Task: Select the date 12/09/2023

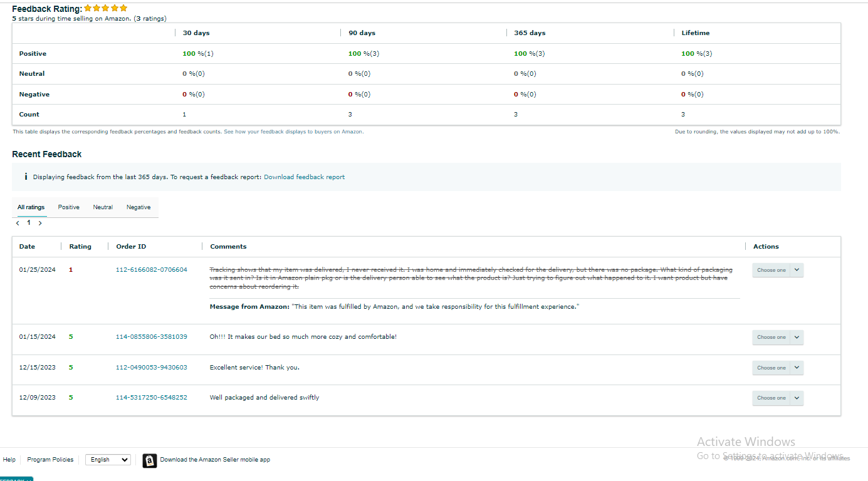Action: click(38, 398)
